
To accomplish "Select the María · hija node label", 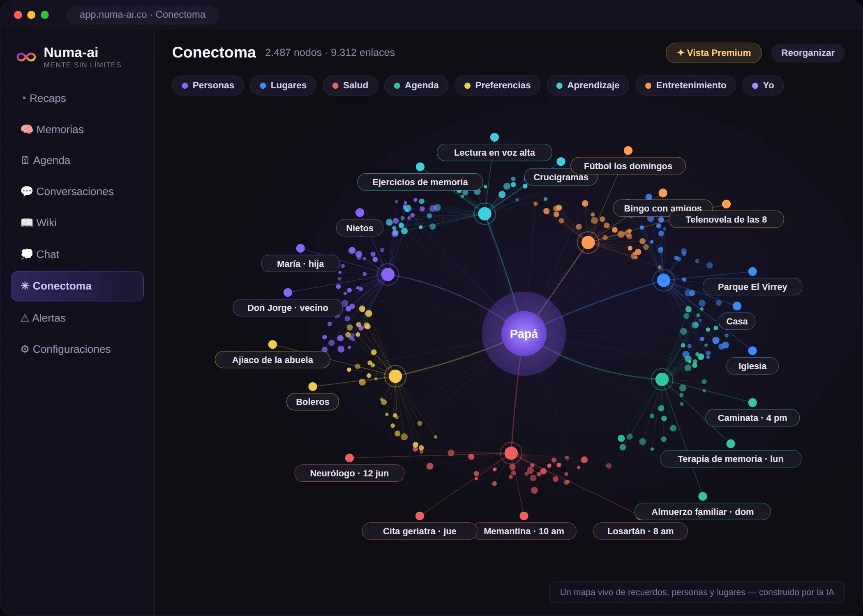I will (x=300, y=264).
